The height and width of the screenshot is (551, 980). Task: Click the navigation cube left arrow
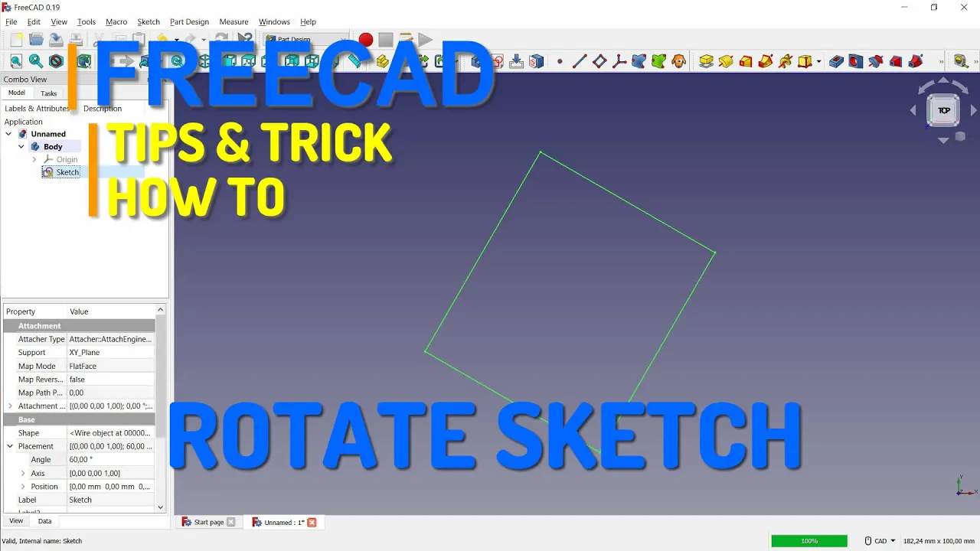913,111
